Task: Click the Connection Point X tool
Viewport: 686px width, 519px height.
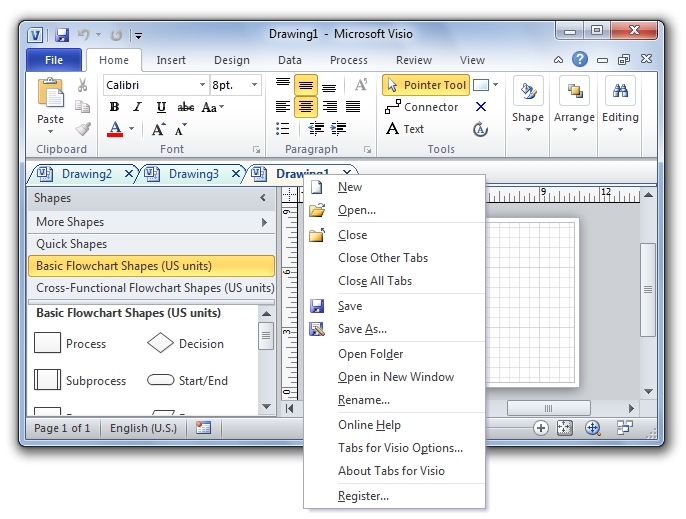Action: (x=481, y=107)
